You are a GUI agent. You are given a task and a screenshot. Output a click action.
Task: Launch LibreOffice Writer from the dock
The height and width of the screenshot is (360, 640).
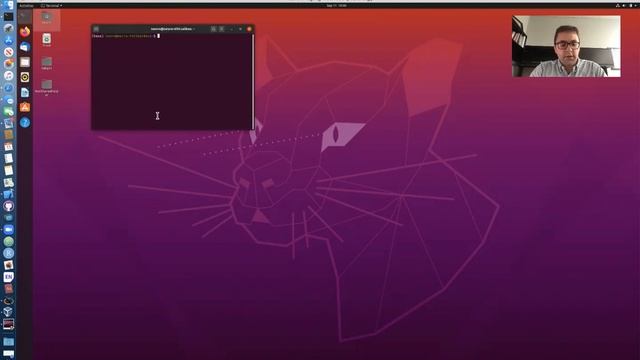25,92
